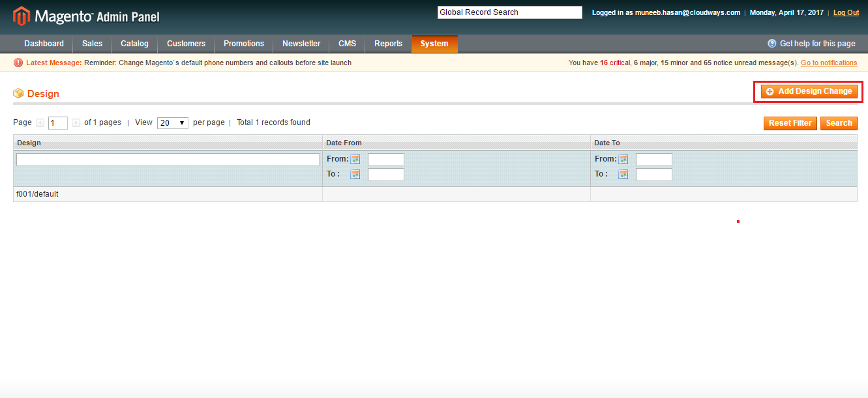Open Date From 'To' calendar icon
Screen dimensions: 868x398
pyautogui.click(x=355, y=174)
